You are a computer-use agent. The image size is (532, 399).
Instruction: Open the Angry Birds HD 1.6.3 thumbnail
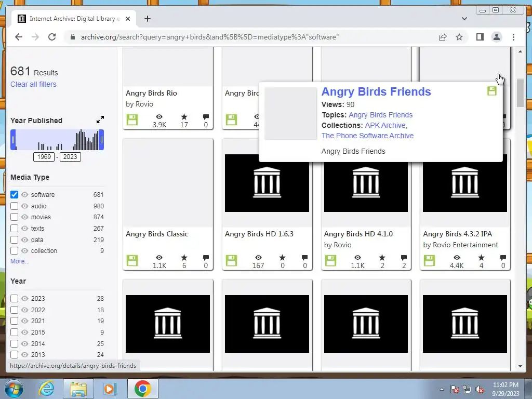click(267, 183)
